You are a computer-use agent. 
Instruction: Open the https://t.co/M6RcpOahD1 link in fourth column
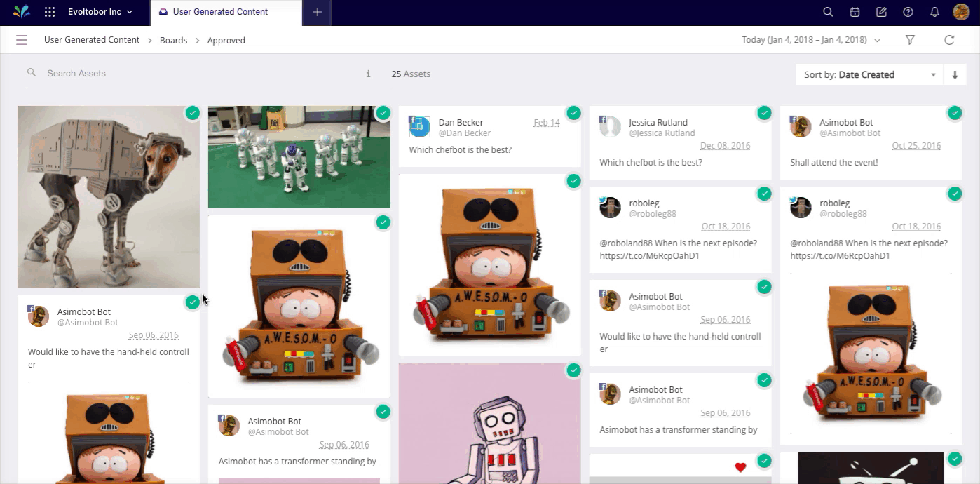(649, 256)
